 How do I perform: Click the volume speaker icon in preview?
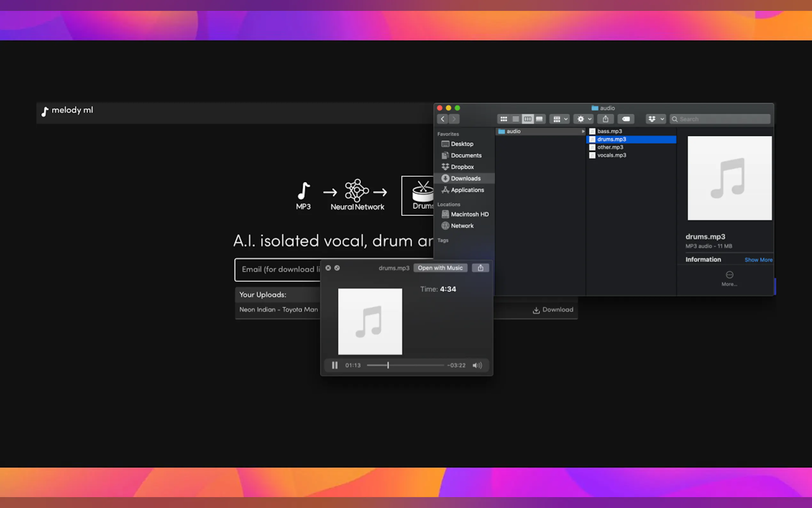coord(477,365)
